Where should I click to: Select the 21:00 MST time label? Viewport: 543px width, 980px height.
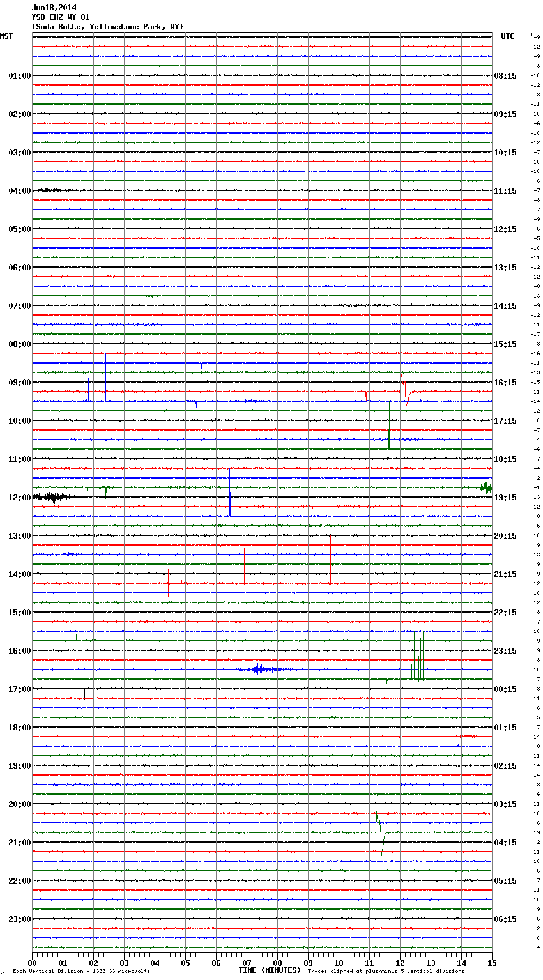pos(19,843)
